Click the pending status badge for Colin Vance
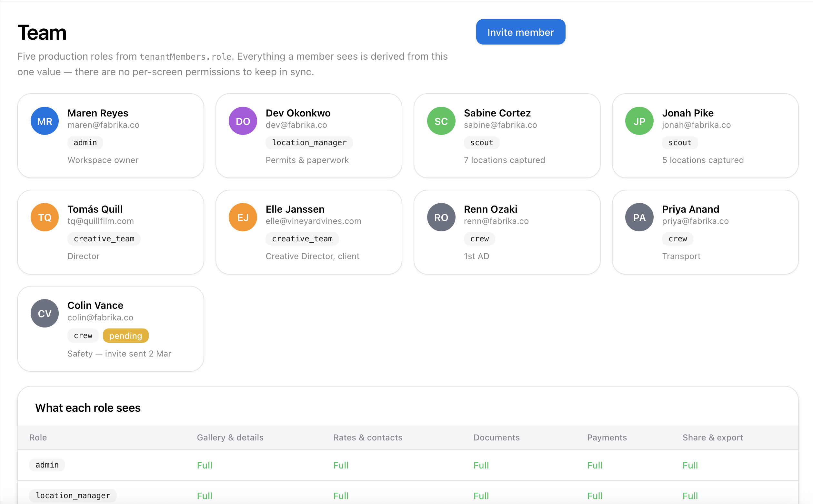The image size is (813, 504). point(125,336)
